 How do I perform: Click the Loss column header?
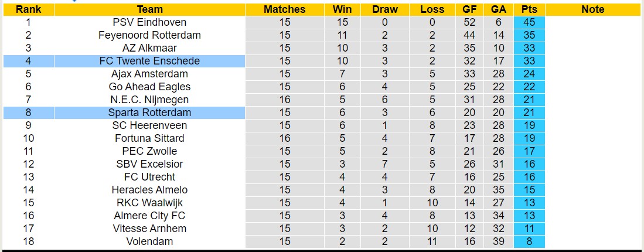432,9
